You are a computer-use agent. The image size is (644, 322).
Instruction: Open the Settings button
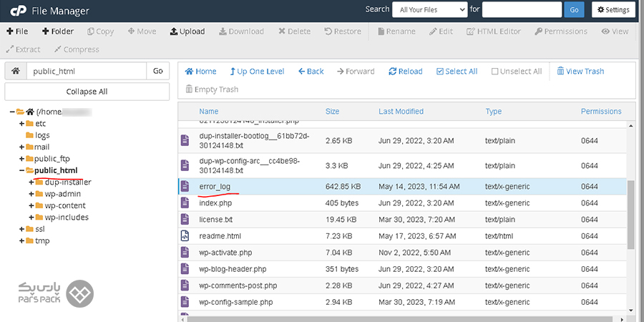point(614,10)
